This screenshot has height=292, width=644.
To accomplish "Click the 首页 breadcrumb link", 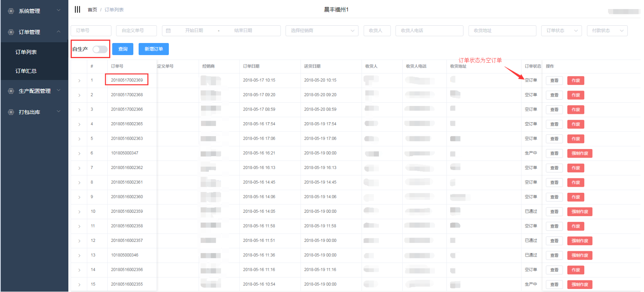I will coord(92,10).
